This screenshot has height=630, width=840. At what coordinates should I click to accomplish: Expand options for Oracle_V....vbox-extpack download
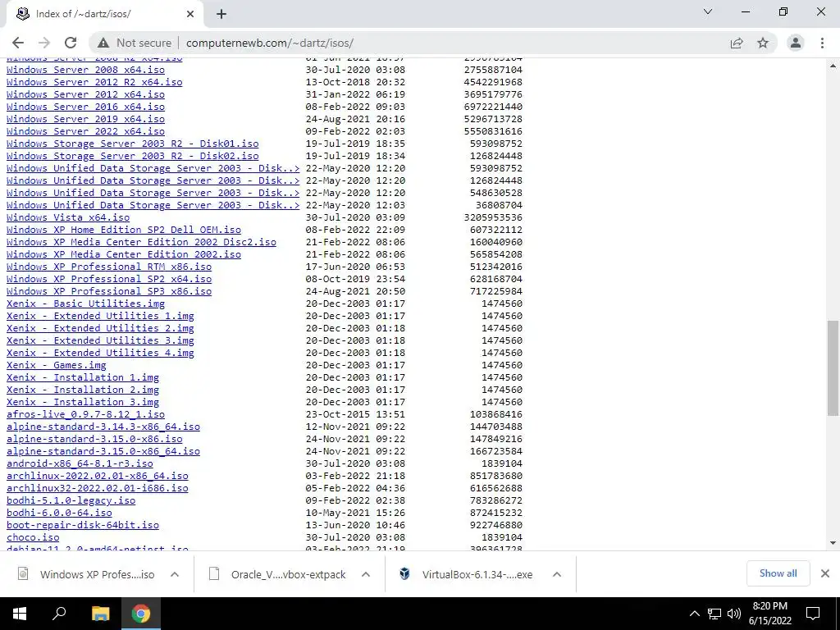point(366,574)
